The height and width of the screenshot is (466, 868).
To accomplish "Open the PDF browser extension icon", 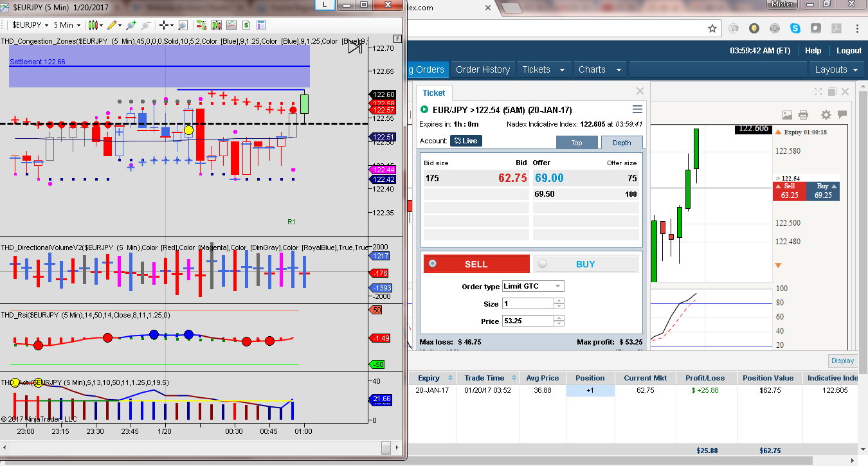I will 836,28.
